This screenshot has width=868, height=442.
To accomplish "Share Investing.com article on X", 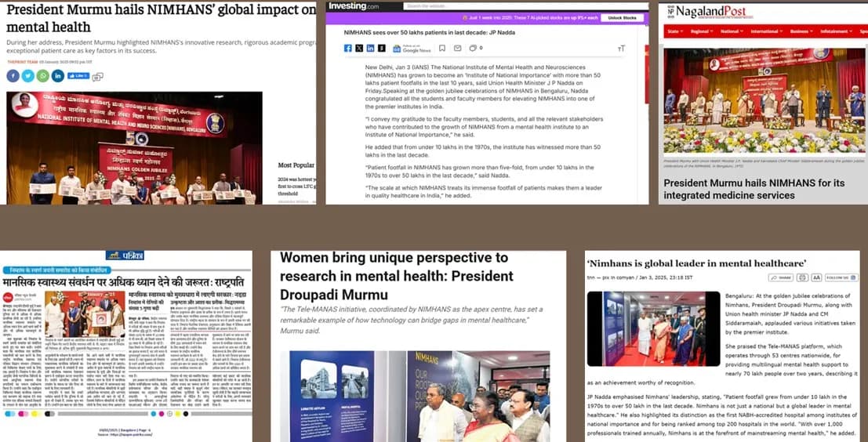I will [x=359, y=49].
